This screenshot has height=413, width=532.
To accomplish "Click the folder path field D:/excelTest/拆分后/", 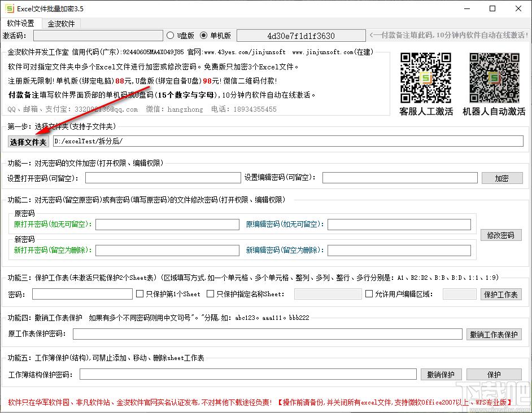I will pyautogui.click(x=288, y=141).
